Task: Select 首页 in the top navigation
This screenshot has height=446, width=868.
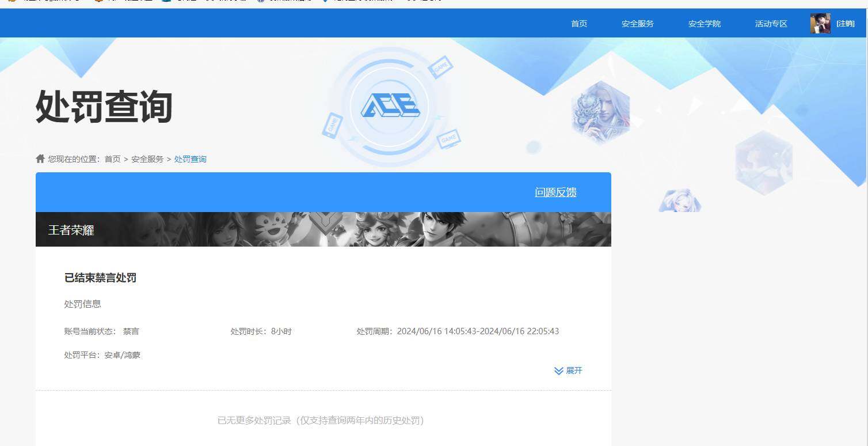Action: point(578,24)
